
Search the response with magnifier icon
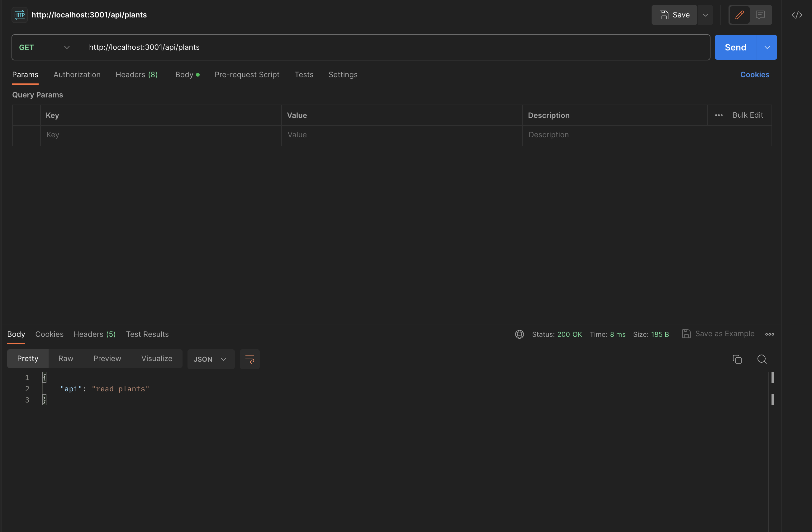(x=762, y=359)
